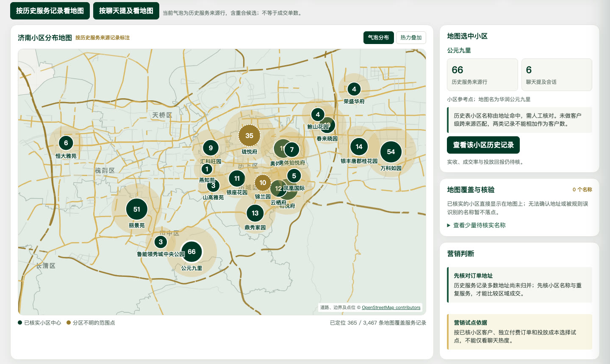The width and height of the screenshot is (610, 364).
Task: Click the 先核对订单地址 note heading
Action: click(473, 276)
